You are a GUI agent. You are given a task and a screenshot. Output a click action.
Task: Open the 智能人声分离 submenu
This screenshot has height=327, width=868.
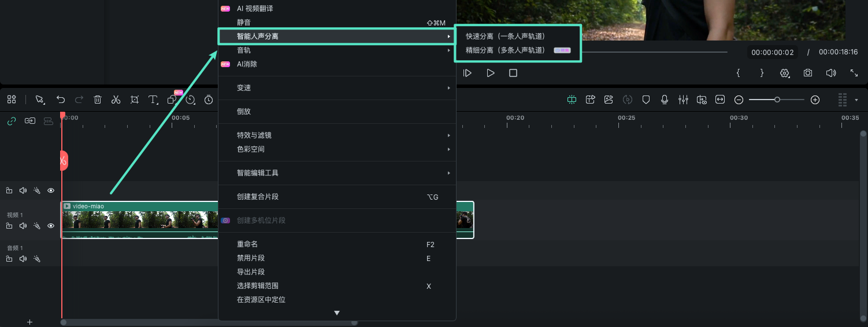click(336, 36)
